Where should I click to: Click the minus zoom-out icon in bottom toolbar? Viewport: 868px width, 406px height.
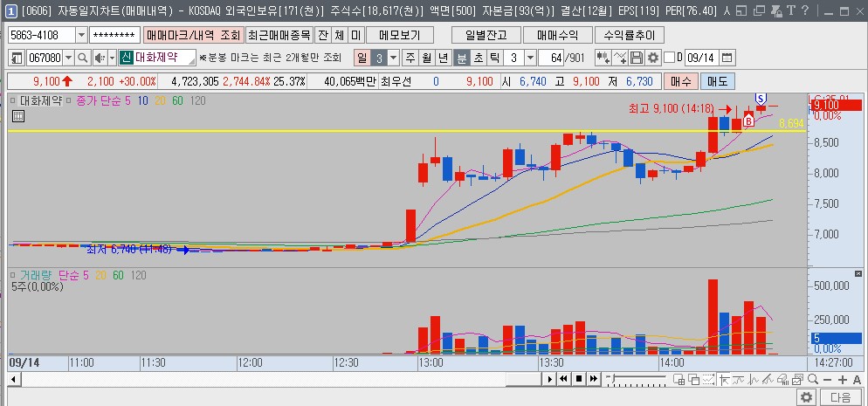click(828, 380)
